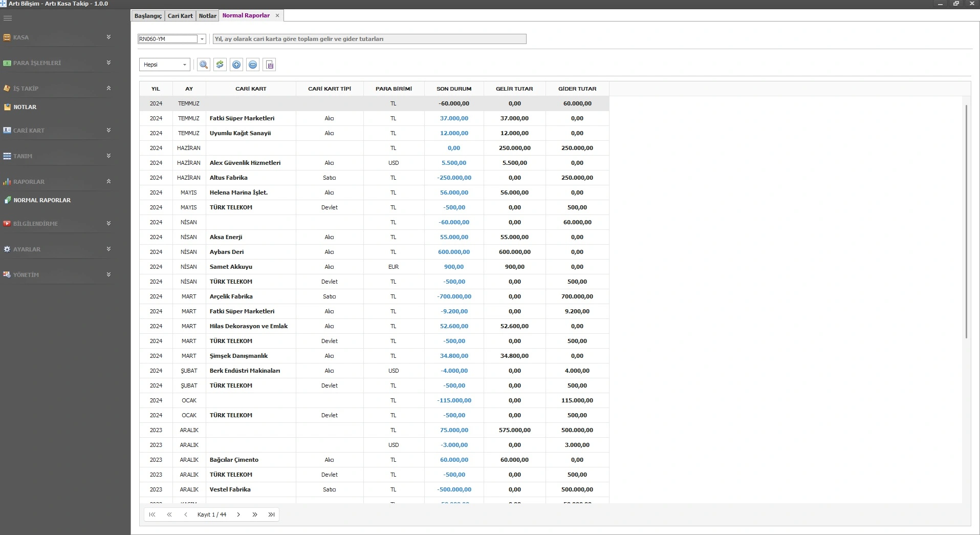Expand the KASA section chevron
This screenshot has height=535, width=980.
click(x=108, y=37)
